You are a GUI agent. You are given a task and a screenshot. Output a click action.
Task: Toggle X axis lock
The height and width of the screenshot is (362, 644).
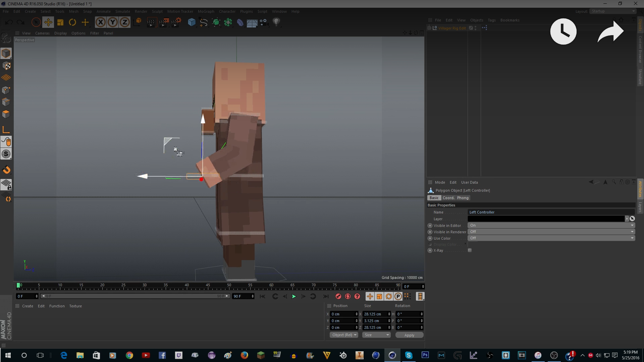point(100,22)
